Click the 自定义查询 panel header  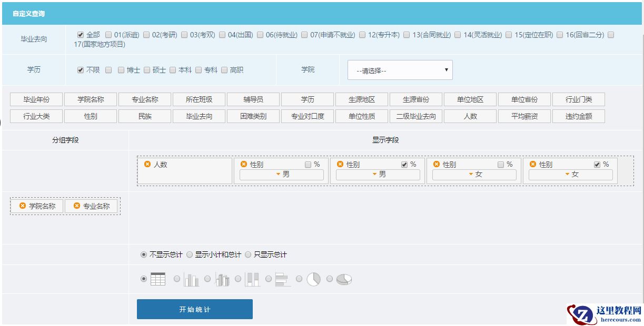coord(322,14)
